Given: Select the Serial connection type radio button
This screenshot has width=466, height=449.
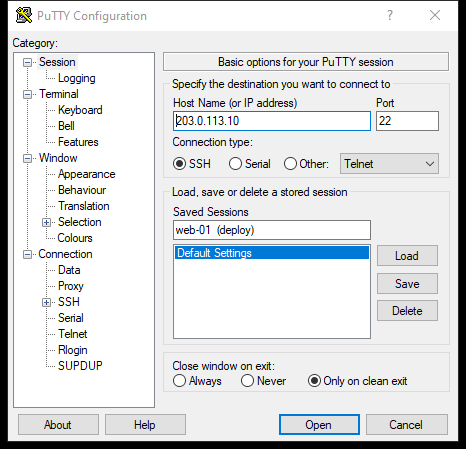Looking at the screenshot, I should 235,164.
